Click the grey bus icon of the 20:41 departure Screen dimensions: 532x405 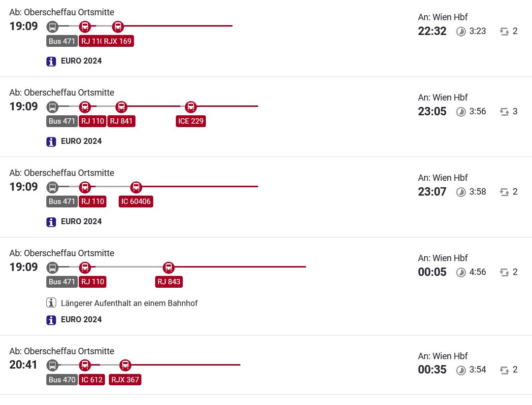point(52,365)
